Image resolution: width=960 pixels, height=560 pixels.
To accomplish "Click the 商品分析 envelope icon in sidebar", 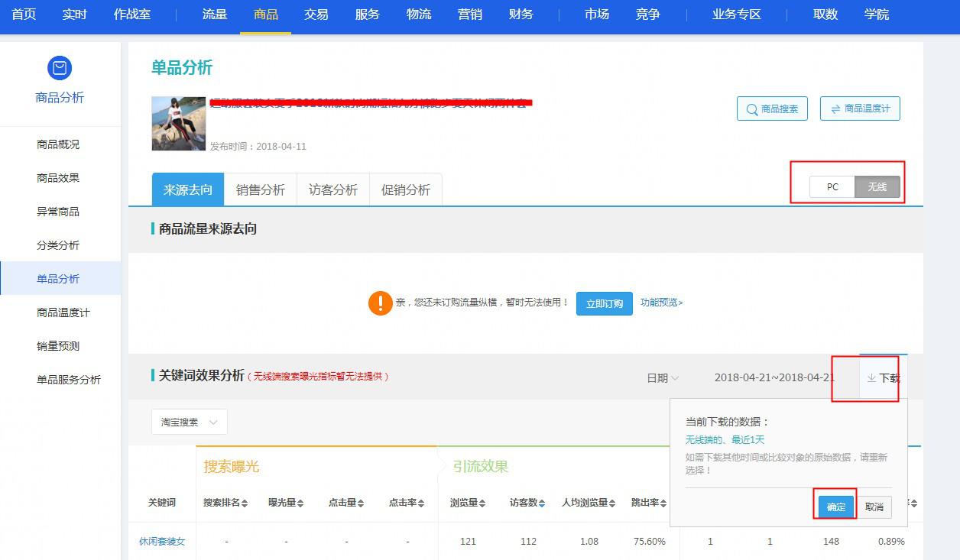I will tap(60, 68).
